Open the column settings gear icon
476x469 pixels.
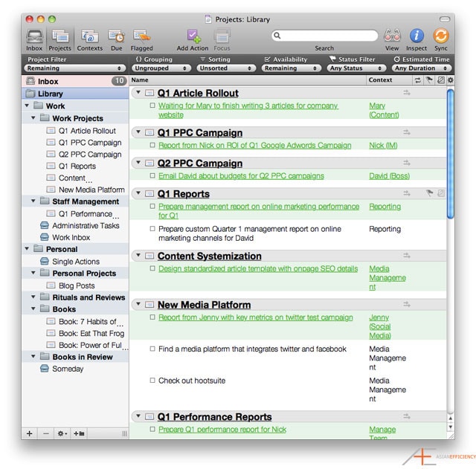click(x=451, y=80)
